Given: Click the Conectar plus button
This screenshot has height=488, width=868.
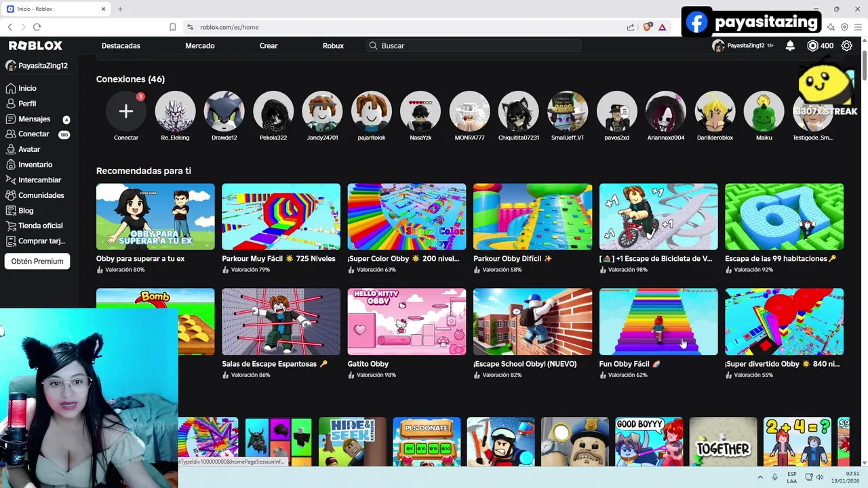Looking at the screenshot, I should pos(126,111).
